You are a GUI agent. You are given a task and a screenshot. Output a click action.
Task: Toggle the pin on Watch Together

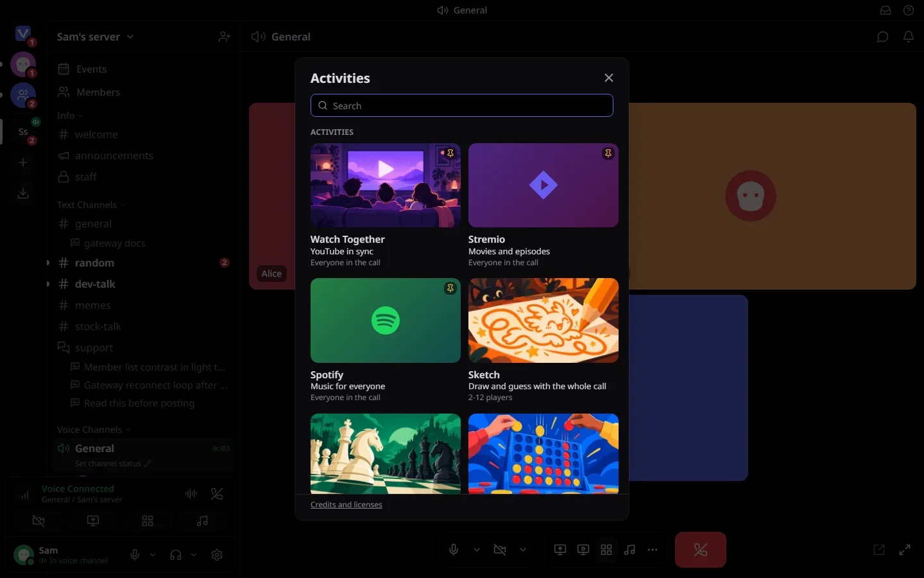coord(450,153)
